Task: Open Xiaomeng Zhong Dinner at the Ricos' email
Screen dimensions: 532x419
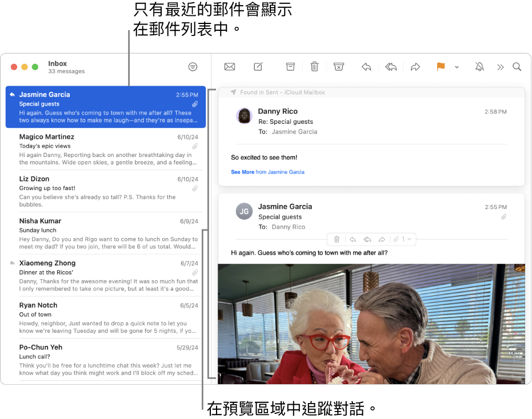Action: 106,275
